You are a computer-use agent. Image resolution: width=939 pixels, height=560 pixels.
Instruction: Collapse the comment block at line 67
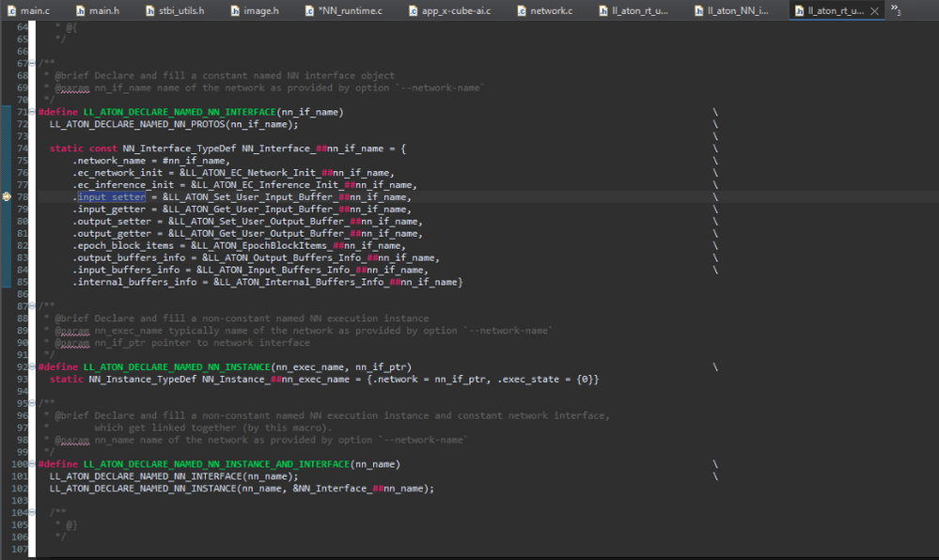(32, 64)
